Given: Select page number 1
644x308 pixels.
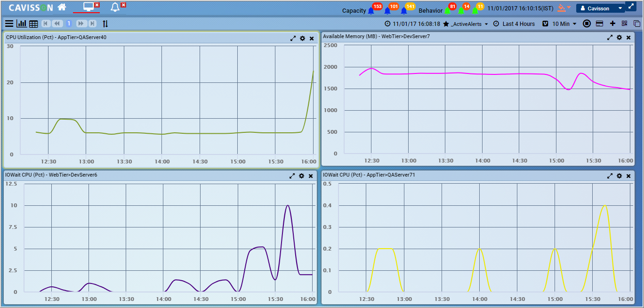Looking at the screenshot, I should pyautogui.click(x=69, y=24).
